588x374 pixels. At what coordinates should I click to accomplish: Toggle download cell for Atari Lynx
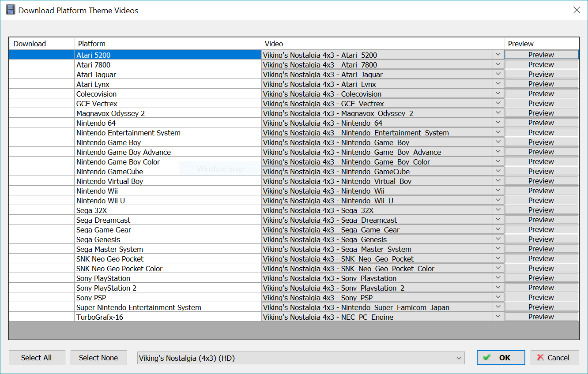(x=41, y=84)
